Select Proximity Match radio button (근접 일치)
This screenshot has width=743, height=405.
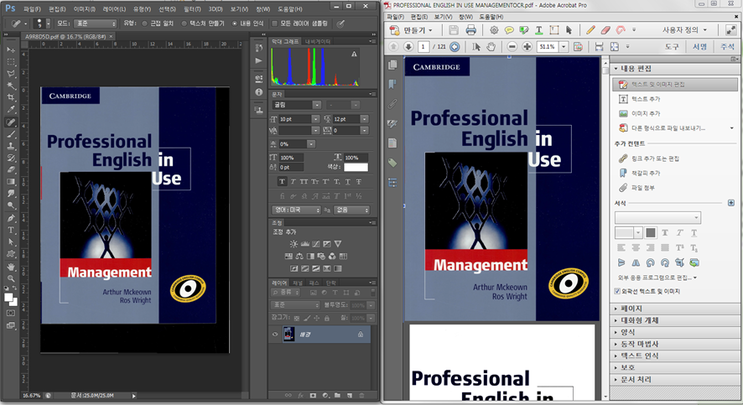[x=145, y=23]
